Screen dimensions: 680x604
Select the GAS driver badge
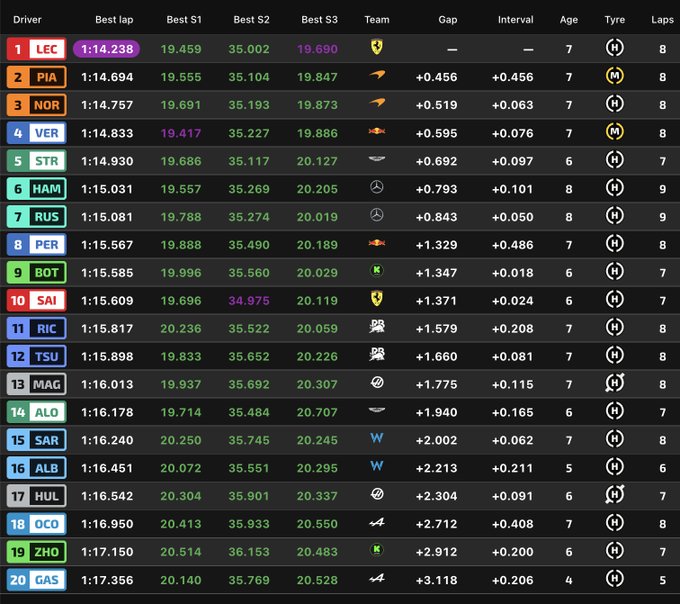[x=36, y=580]
